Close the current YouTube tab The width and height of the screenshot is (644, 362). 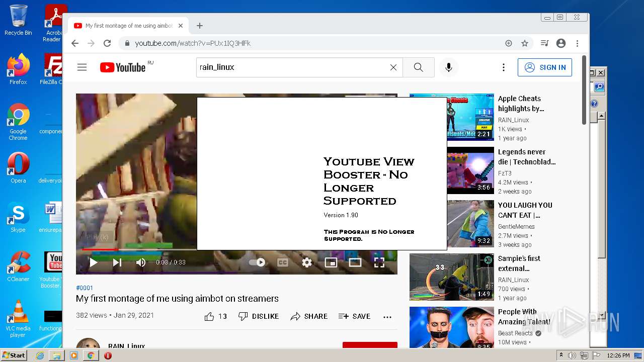coord(181,26)
